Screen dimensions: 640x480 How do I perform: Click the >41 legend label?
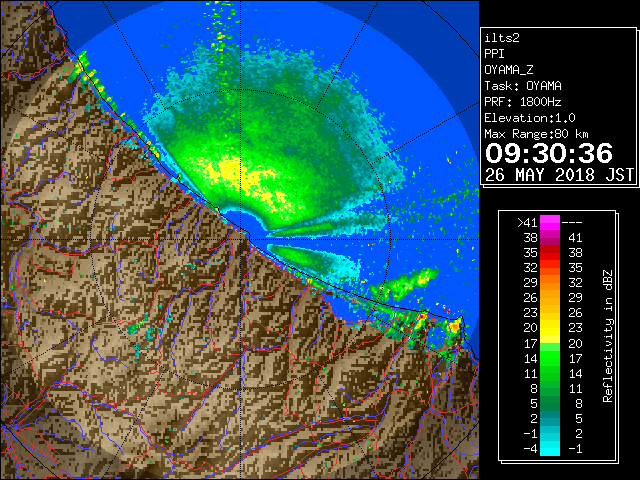(x=527, y=223)
